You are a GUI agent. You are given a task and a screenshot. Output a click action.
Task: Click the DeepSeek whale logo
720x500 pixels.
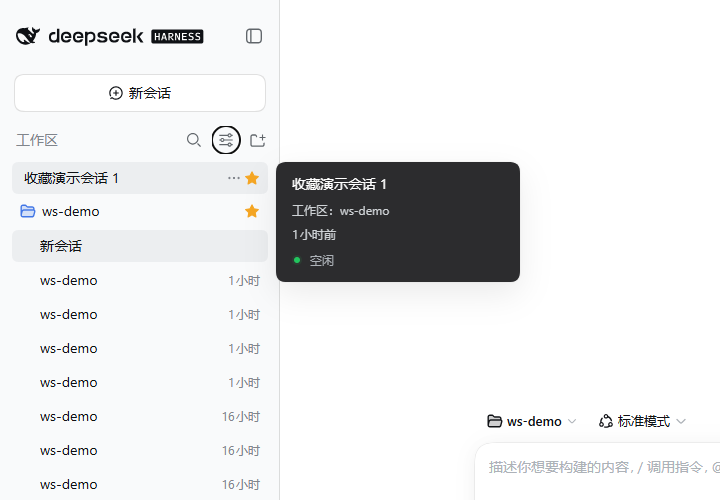28,36
